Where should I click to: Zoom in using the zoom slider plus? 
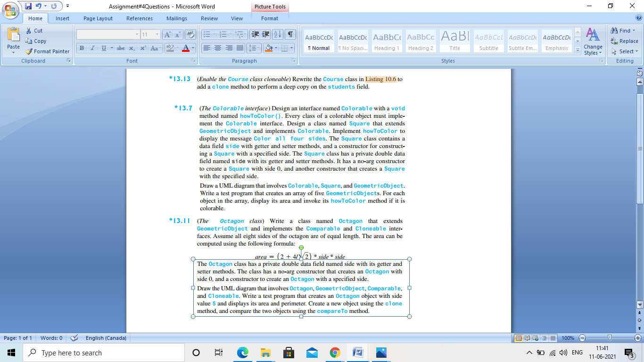point(637,338)
